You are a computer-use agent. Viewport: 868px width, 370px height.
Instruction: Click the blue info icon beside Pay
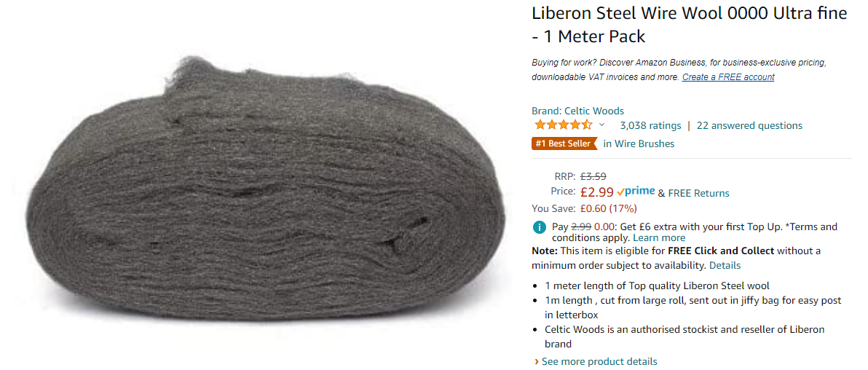point(540,227)
